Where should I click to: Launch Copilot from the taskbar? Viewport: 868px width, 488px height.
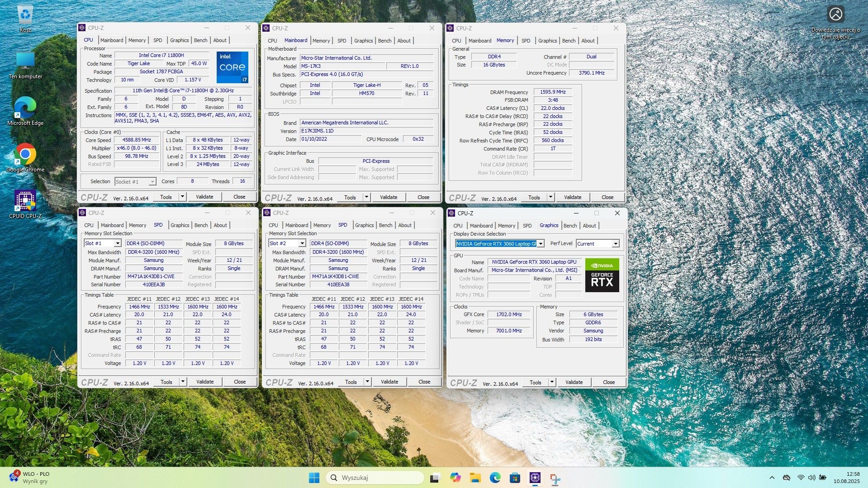pyautogui.click(x=455, y=478)
